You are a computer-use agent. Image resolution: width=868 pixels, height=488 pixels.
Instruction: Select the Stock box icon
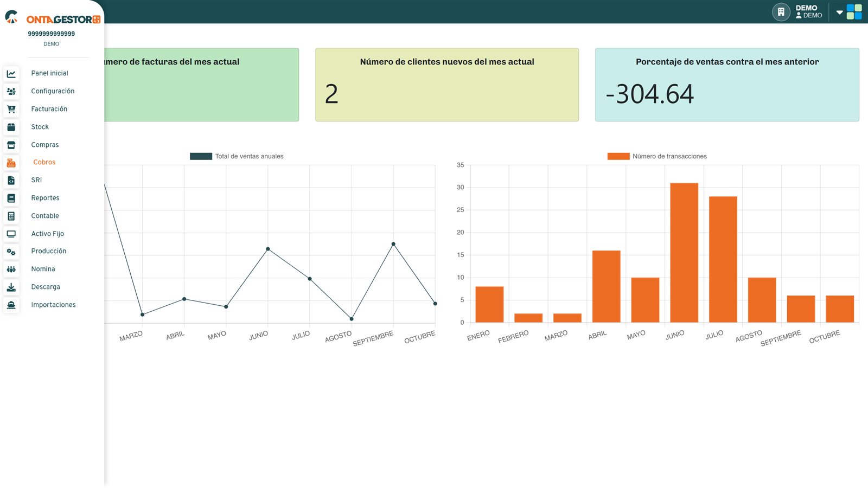pyautogui.click(x=11, y=127)
